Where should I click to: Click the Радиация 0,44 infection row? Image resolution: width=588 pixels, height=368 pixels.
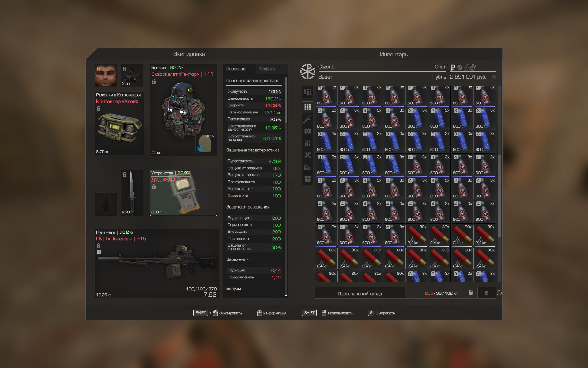click(x=254, y=270)
